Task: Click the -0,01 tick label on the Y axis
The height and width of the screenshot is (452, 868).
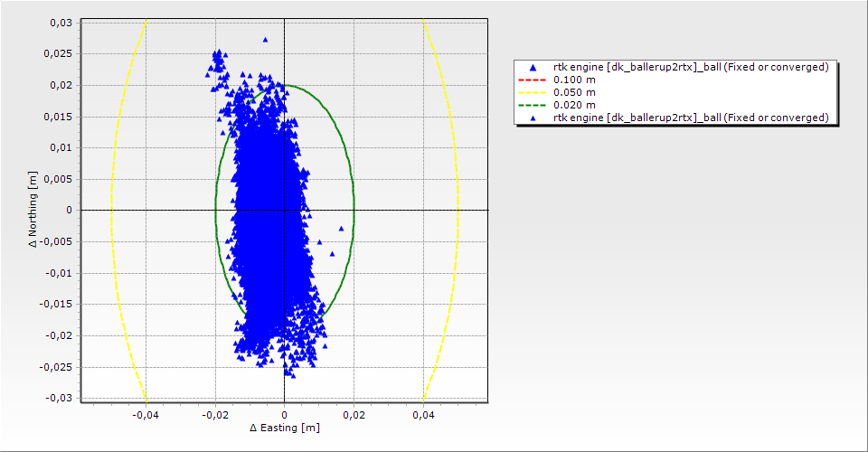Action: [x=59, y=273]
